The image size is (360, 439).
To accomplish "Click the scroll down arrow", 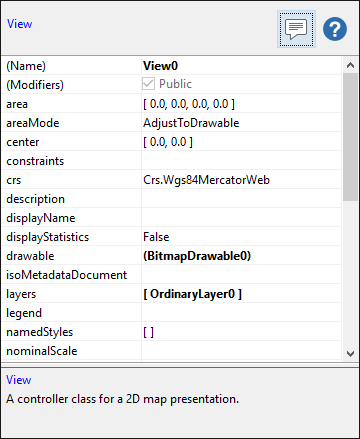I will pos(350,354).
